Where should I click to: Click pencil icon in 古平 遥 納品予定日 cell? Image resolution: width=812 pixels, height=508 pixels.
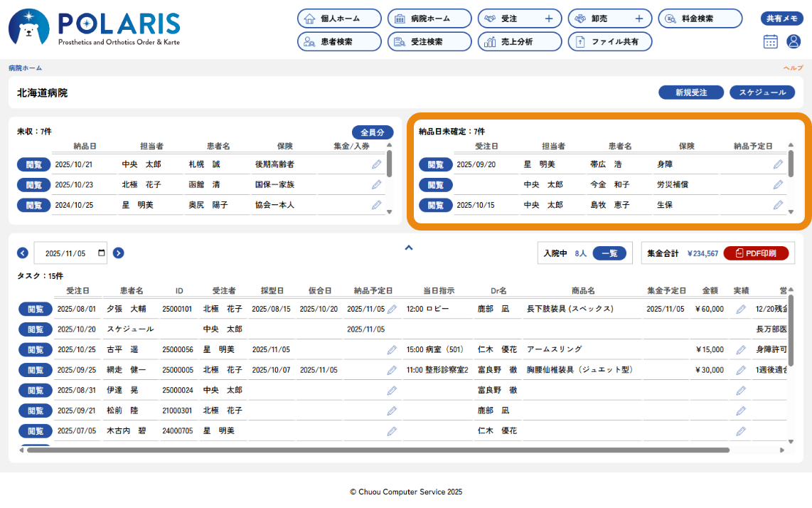coord(392,349)
